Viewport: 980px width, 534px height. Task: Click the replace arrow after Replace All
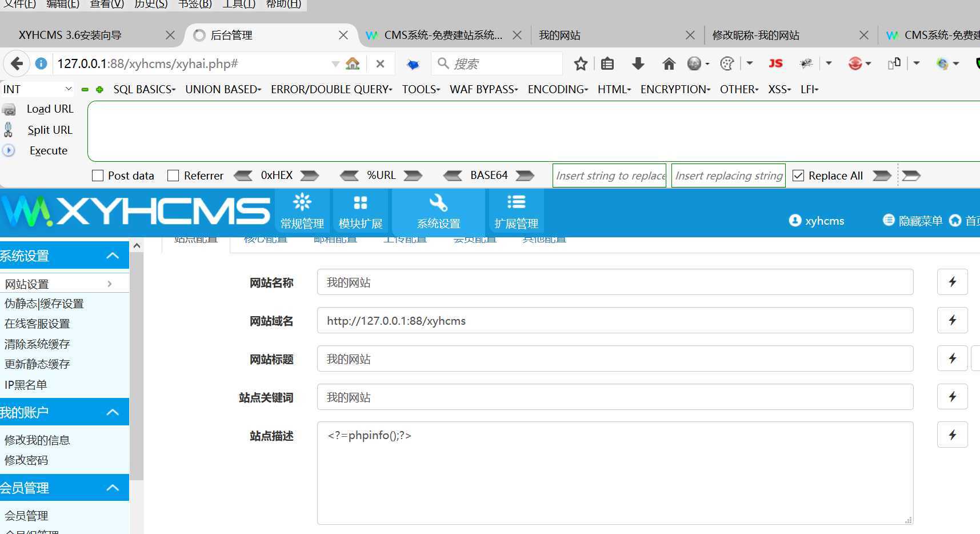click(882, 176)
